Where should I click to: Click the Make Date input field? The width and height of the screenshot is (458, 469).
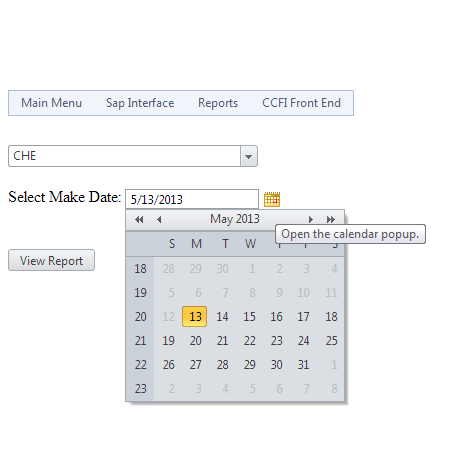tap(192, 199)
